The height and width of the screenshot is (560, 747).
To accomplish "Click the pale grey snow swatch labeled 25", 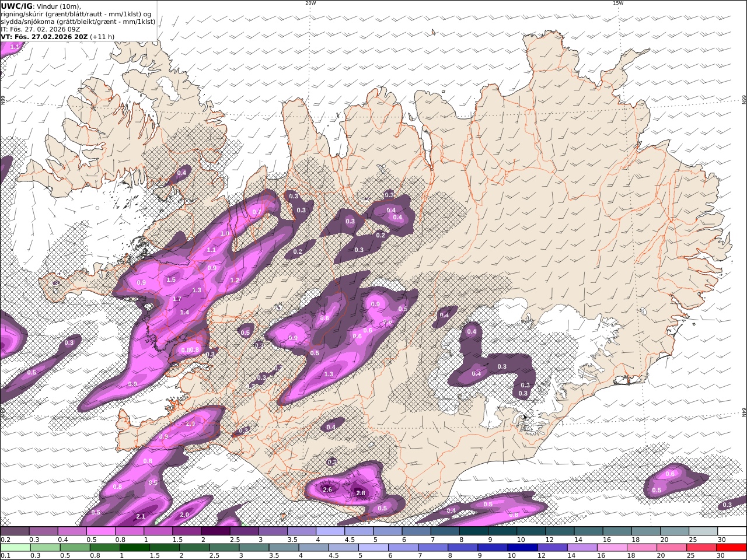I will [703, 531].
